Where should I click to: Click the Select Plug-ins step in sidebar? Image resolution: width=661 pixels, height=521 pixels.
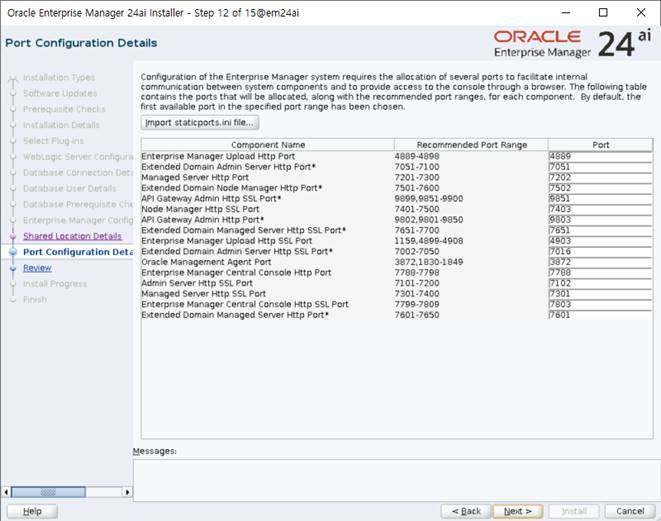click(54, 141)
